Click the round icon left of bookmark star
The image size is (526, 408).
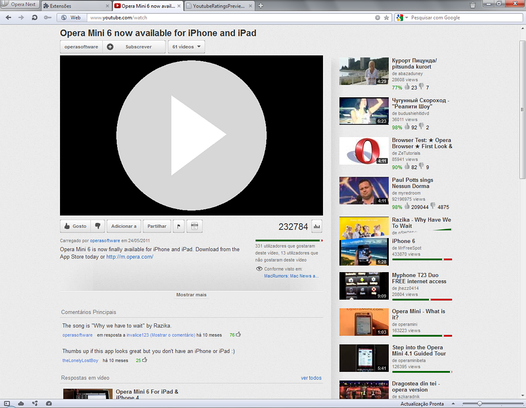(377, 18)
